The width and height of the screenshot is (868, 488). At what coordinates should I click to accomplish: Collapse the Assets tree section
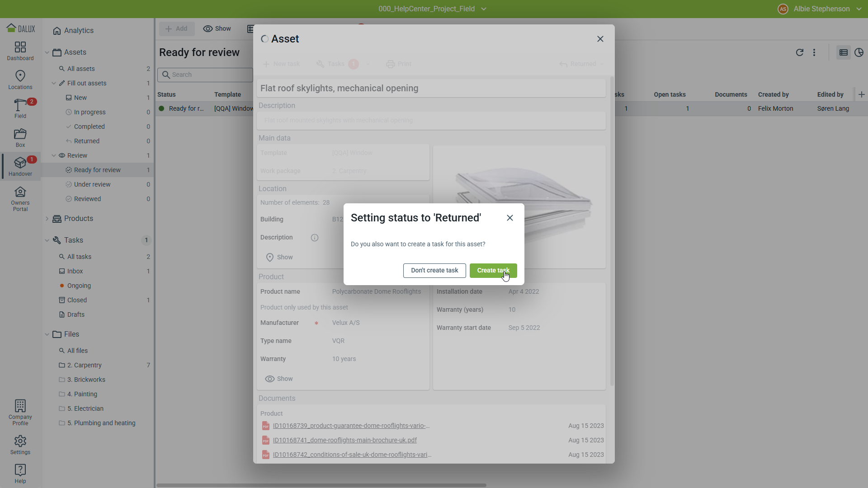[x=47, y=52]
